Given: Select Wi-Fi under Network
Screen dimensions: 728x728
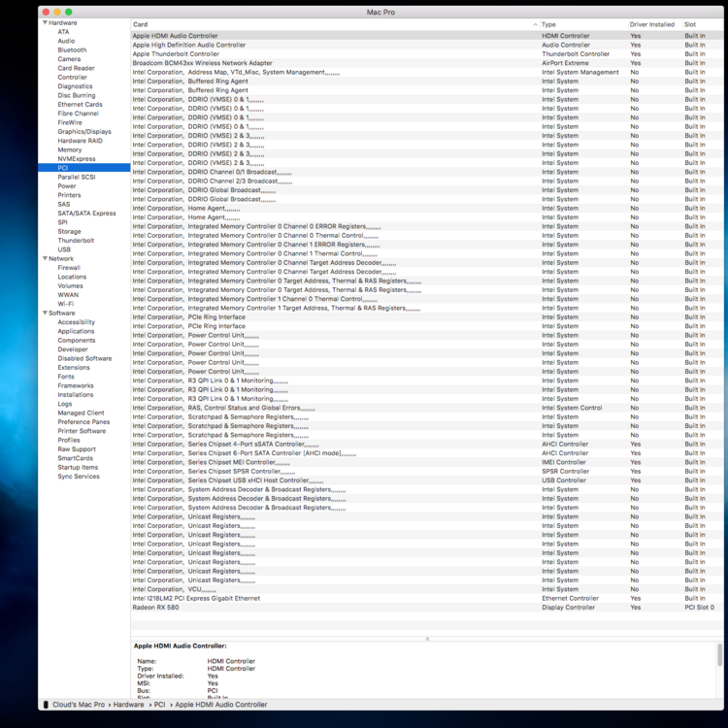Looking at the screenshot, I should click(x=65, y=304).
